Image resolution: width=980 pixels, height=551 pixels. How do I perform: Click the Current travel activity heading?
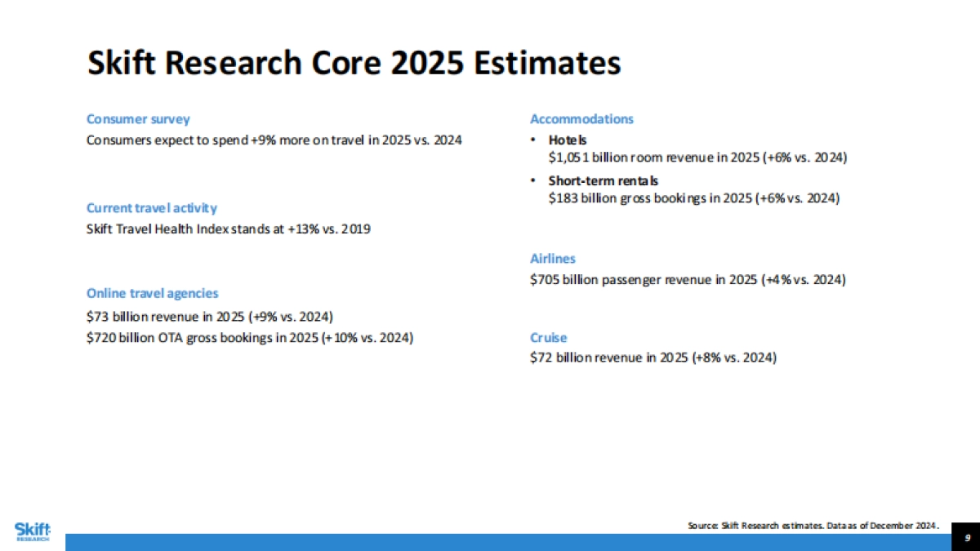[x=152, y=208]
